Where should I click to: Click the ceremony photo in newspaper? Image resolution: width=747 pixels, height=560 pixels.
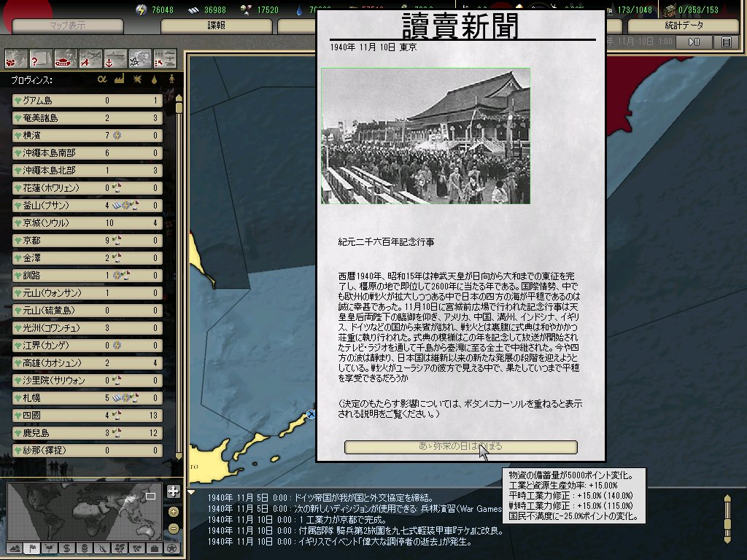425,136
